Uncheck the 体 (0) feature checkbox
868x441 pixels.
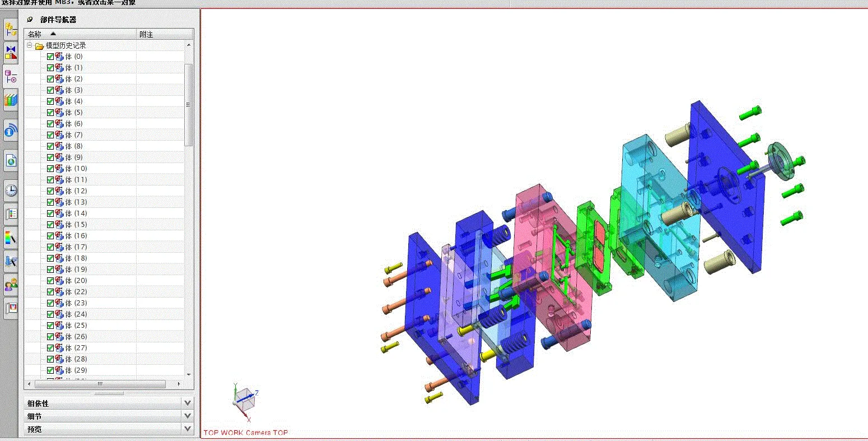(x=50, y=56)
